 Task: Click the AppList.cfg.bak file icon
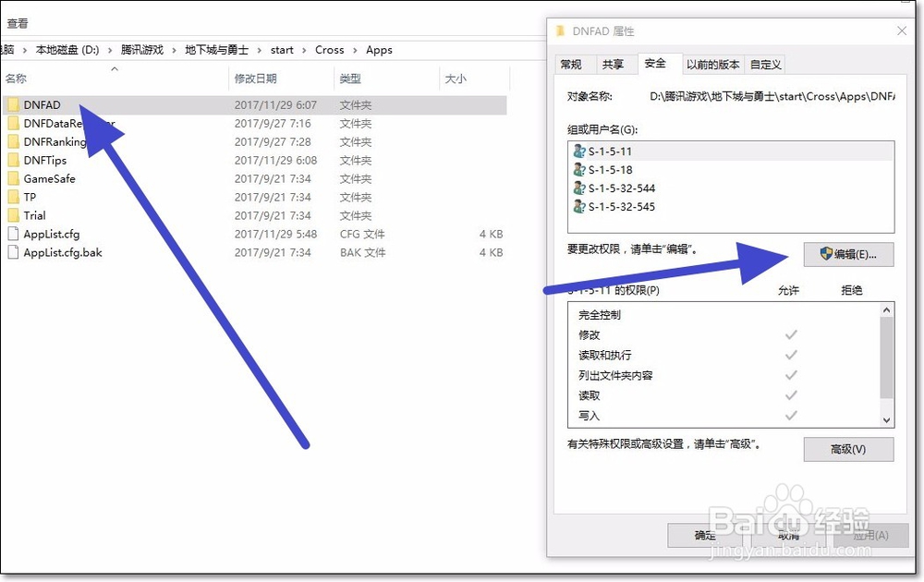pyautogui.click(x=13, y=252)
